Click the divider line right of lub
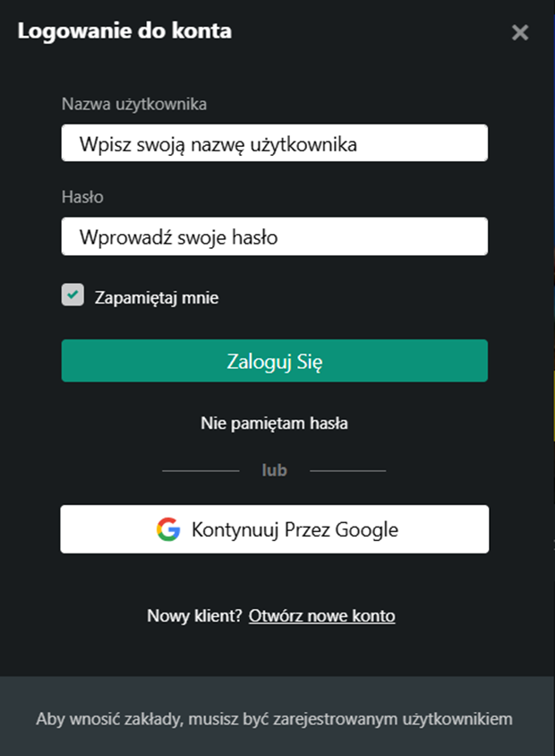555x756 pixels. tap(347, 470)
